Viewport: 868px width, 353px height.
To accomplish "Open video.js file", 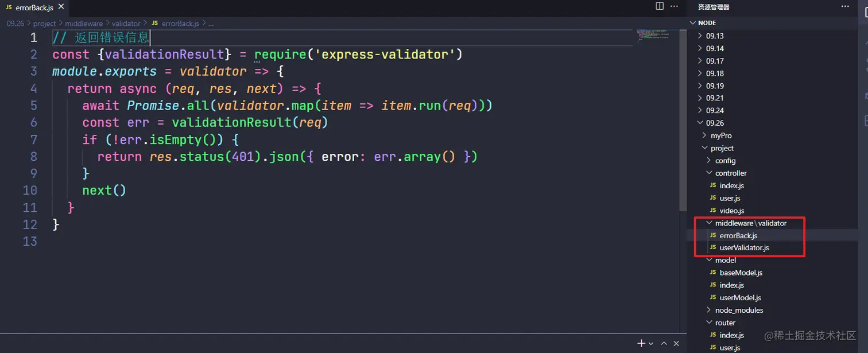I will pos(731,211).
